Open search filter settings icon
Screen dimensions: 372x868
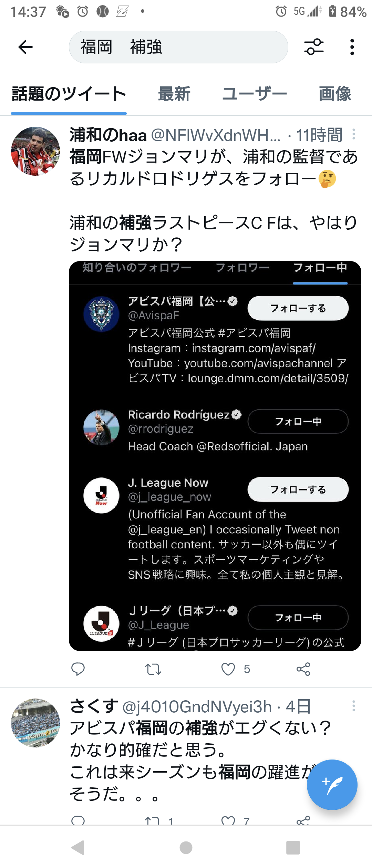click(x=314, y=47)
